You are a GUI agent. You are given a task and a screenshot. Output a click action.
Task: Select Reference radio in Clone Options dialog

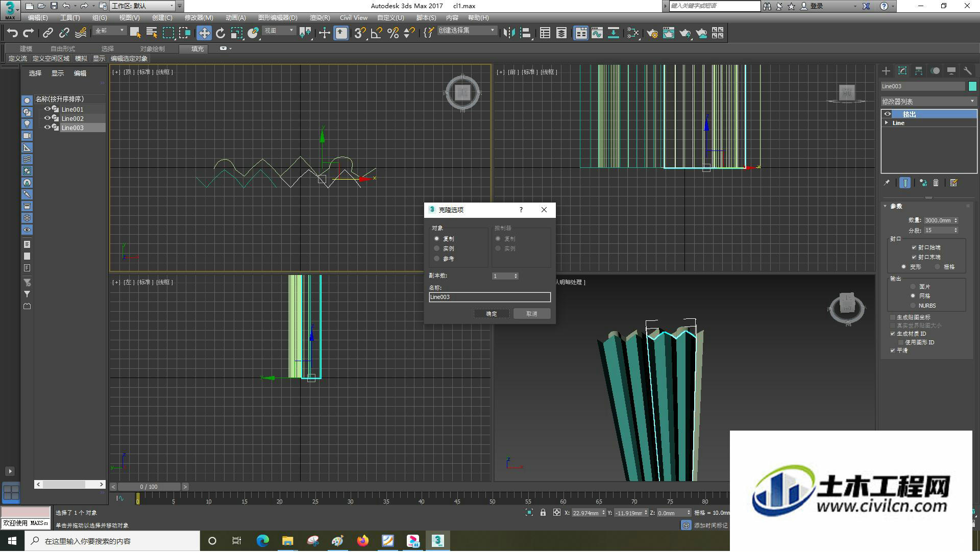point(437,259)
